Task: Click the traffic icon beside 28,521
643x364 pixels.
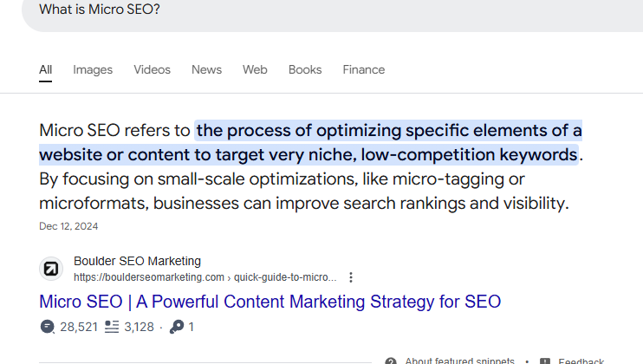Action: click(47, 327)
